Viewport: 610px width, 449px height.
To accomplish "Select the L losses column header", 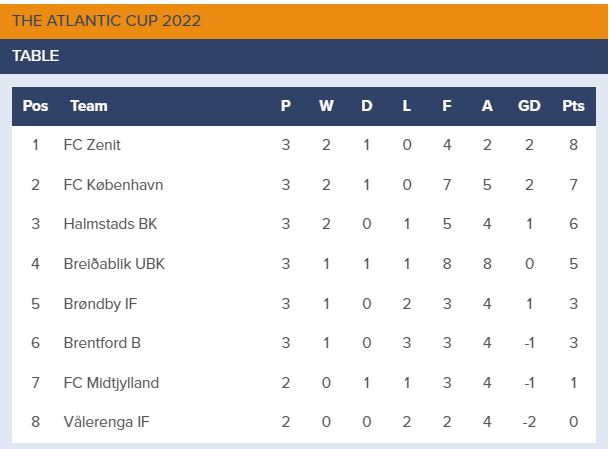I will [407, 106].
